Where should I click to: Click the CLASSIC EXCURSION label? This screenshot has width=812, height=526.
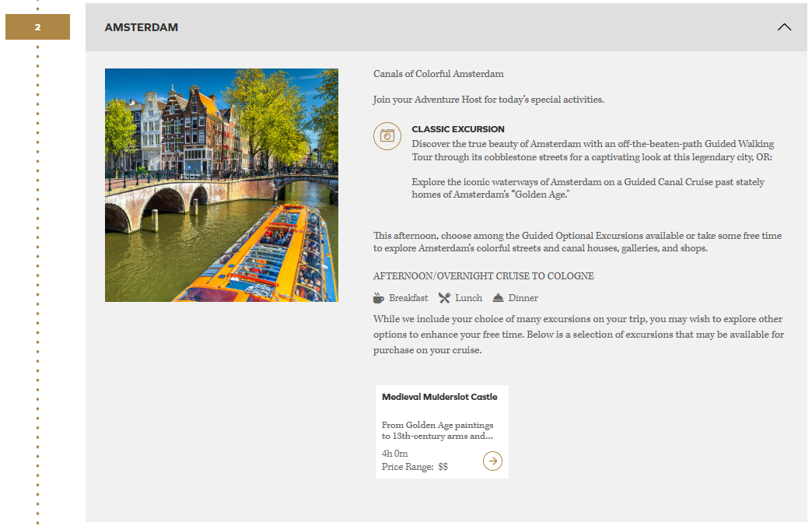coord(458,129)
